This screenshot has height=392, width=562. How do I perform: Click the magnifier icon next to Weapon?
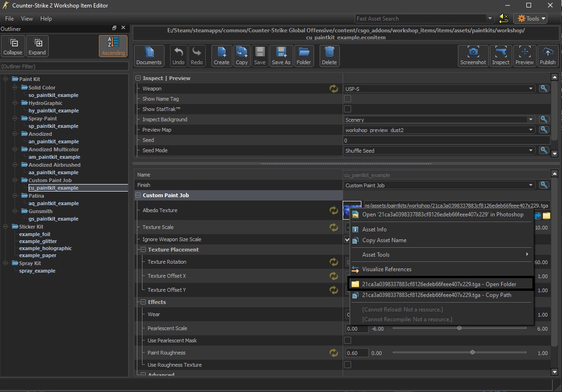pyautogui.click(x=544, y=89)
